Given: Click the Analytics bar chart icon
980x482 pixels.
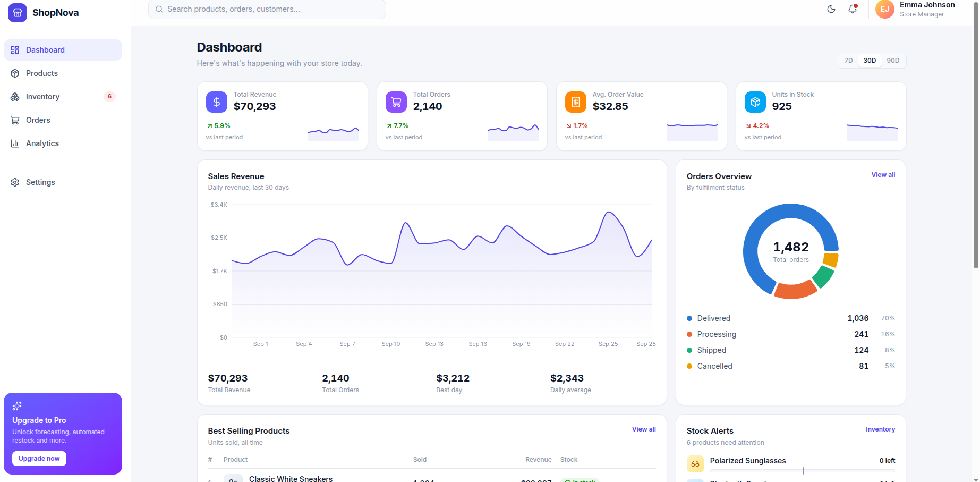Looking at the screenshot, I should tap(15, 143).
